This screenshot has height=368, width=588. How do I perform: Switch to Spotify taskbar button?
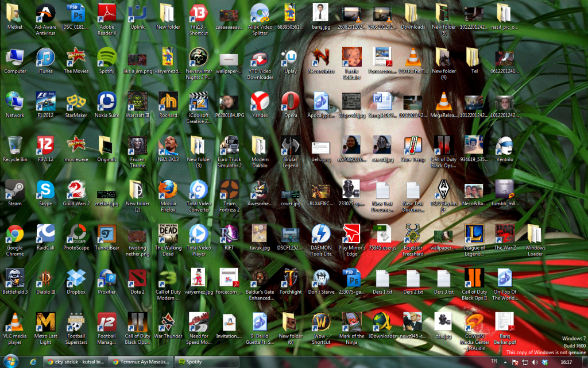pos(207,362)
